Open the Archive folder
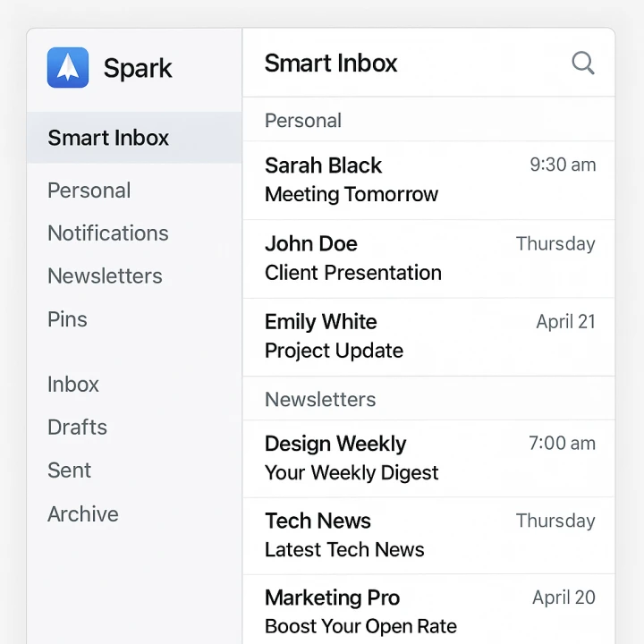 (83, 513)
